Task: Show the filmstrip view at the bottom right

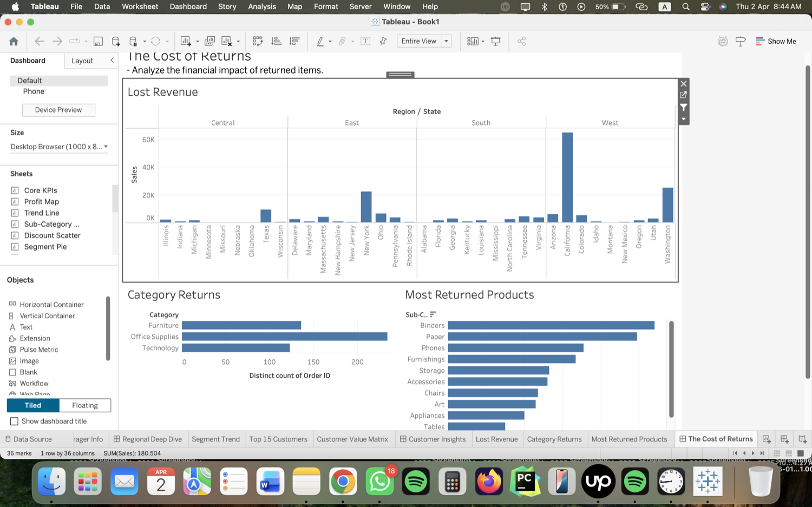Action: [x=789, y=453]
